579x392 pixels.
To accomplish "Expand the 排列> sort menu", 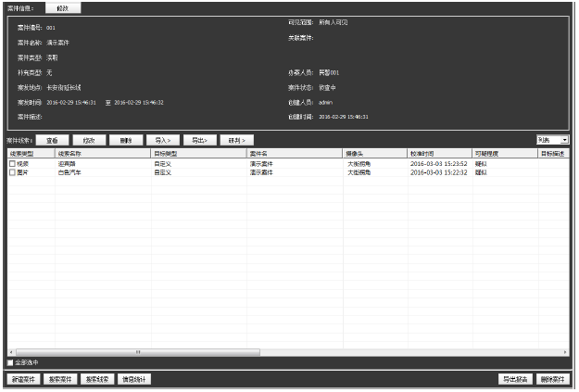I will 235,139.
